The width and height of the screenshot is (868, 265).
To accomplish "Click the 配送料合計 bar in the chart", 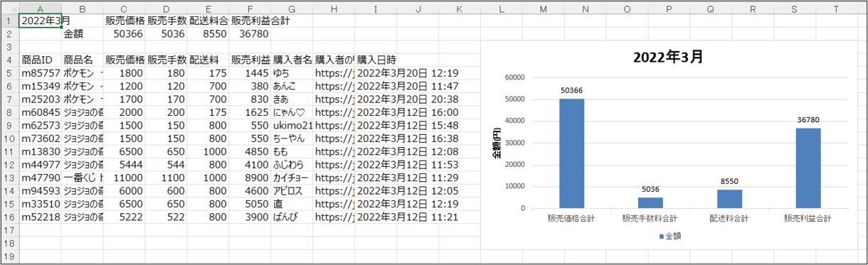I will click(x=729, y=199).
